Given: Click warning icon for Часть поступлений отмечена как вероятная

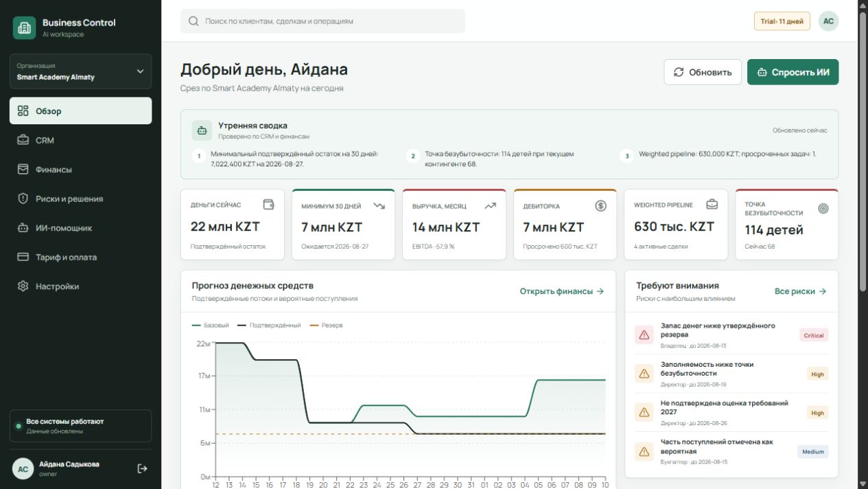Looking at the screenshot, I should [644, 451].
